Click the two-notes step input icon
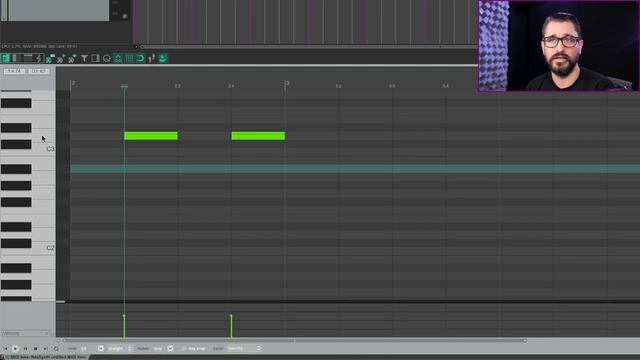 (x=152, y=58)
